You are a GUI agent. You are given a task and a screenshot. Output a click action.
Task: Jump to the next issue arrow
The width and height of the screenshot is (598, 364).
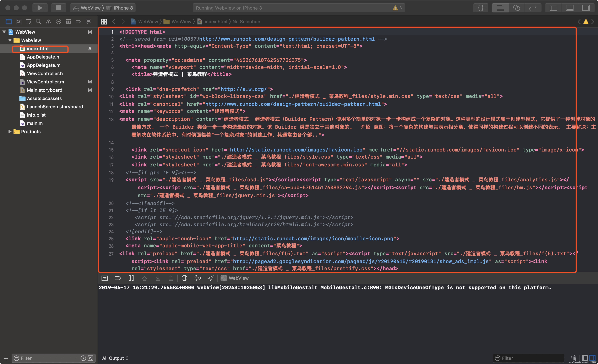point(593,22)
